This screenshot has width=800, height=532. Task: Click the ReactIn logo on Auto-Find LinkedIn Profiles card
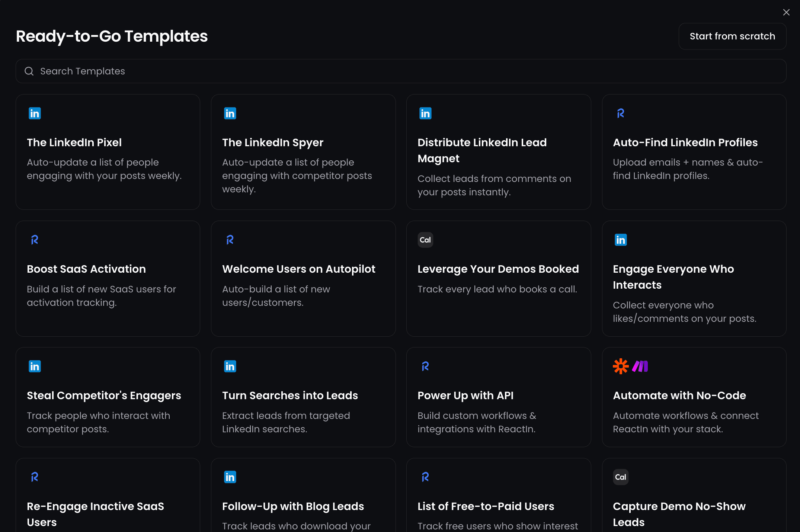pyautogui.click(x=621, y=113)
